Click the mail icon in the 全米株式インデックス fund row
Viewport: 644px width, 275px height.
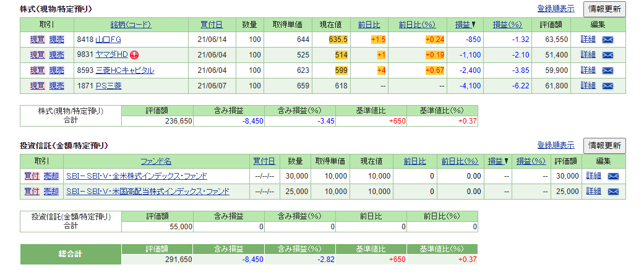[613, 177]
